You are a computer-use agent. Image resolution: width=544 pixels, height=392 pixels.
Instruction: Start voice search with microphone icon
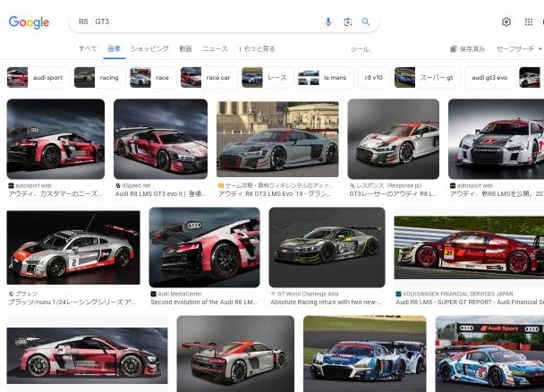pyautogui.click(x=327, y=21)
